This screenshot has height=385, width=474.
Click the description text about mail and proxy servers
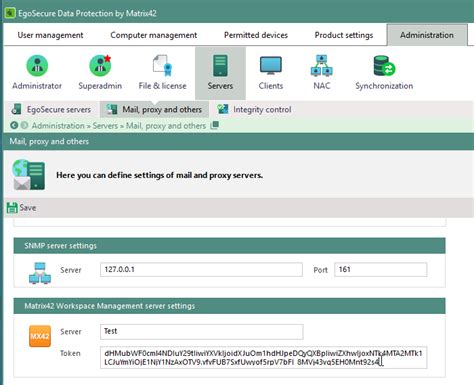pos(159,175)
